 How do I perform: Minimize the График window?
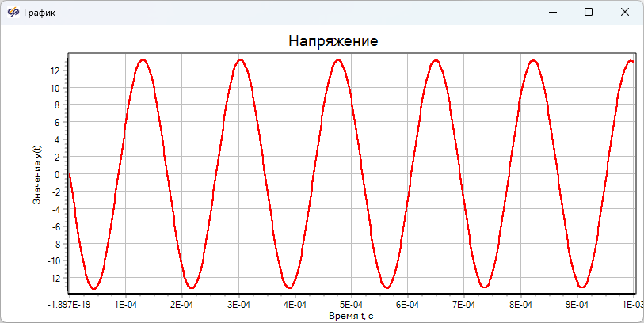(552, 12)
